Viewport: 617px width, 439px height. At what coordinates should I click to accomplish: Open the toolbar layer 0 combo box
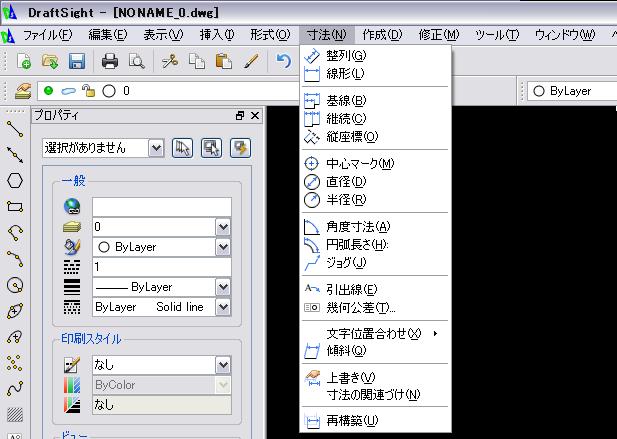click(167, 91)
